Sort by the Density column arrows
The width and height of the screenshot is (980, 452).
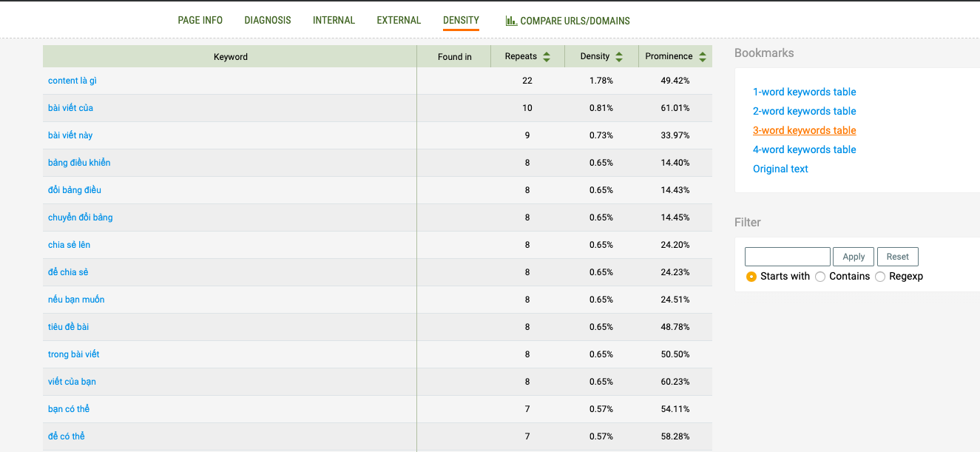coord(619,57)
